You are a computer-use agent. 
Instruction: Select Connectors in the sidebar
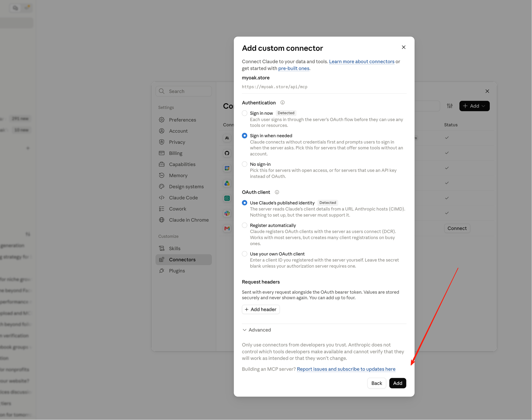click(184, 260)
